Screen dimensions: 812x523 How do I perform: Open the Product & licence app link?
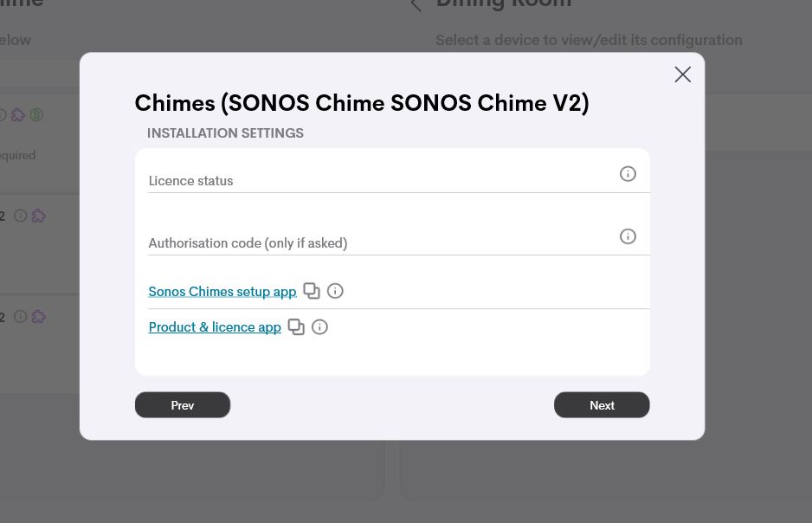(215, 327)
